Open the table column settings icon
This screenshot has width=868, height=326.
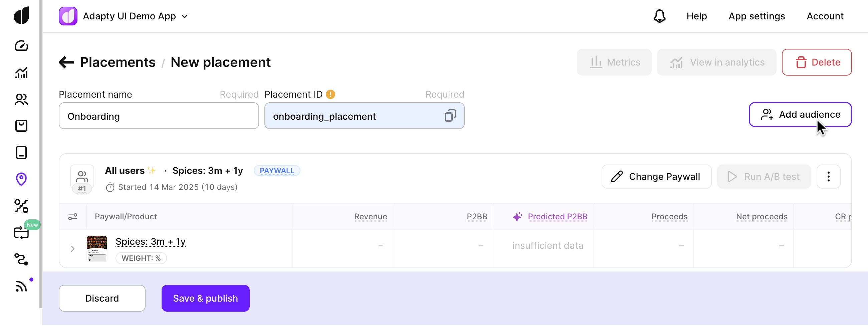click(x=73, y=217)
